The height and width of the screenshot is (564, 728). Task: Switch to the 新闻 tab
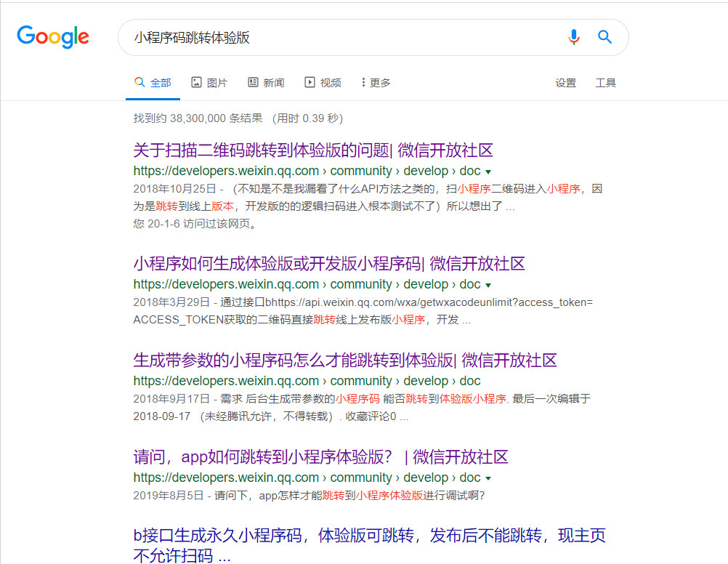(266, 83)
